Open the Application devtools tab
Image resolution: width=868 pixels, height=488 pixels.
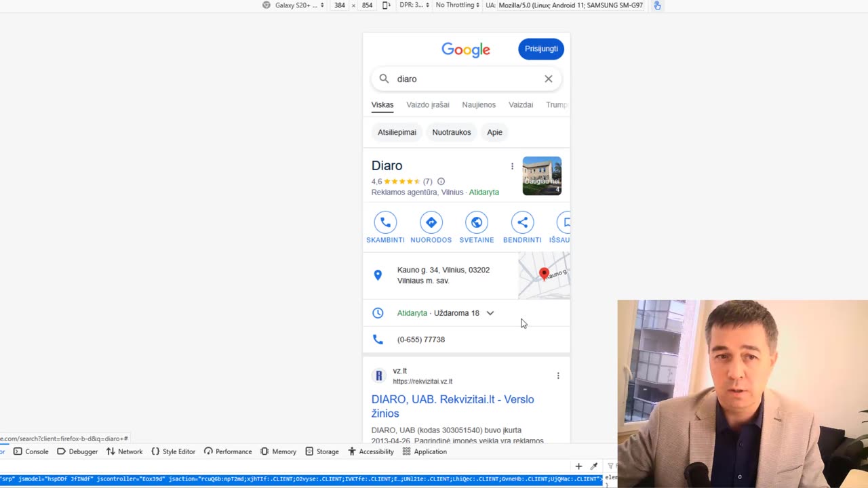[x=425, y=451]
